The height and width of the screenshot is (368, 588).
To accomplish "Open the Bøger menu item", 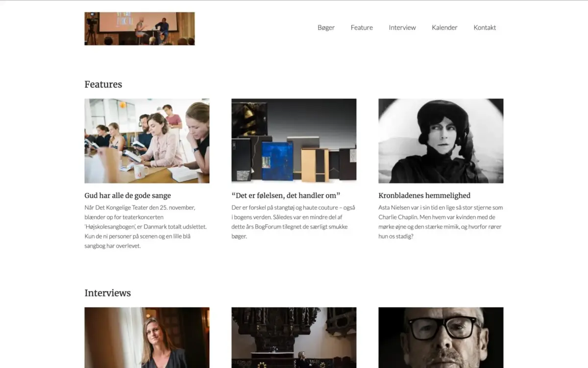I will (326, 27).
